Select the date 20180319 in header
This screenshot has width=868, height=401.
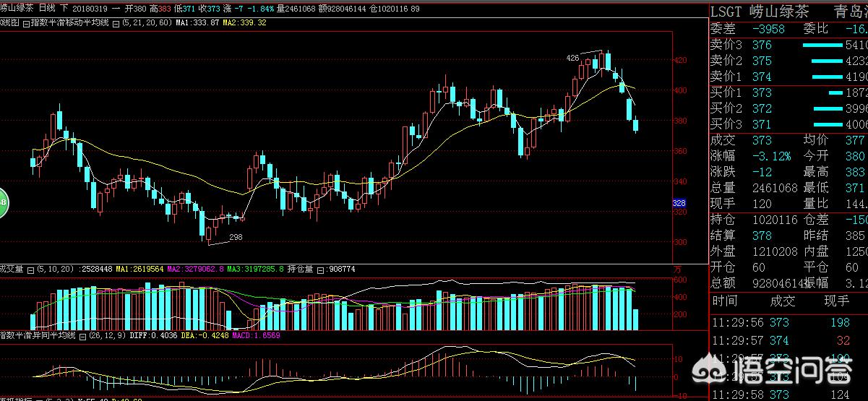click(90, 8)
